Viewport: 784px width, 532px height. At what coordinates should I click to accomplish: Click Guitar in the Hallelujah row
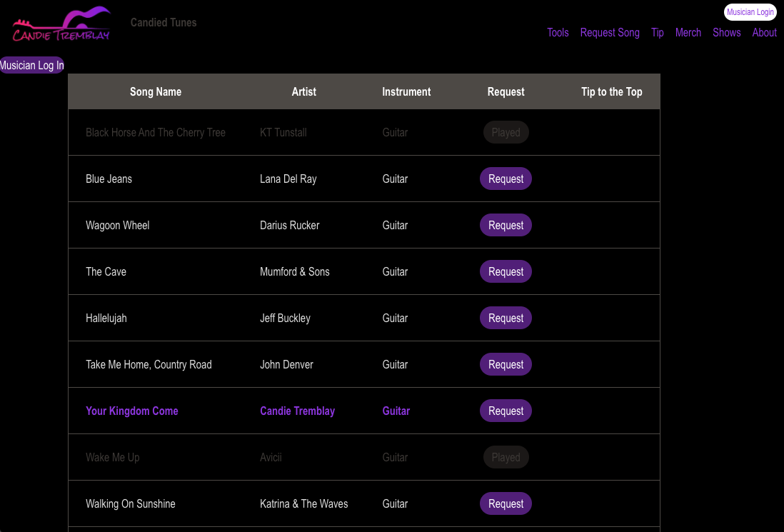[395, 318]
